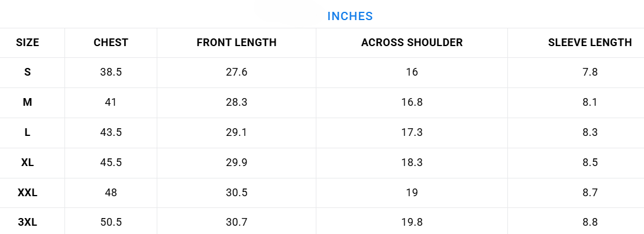The height and width of the screenshot is (234, 644).
Task: Click the SIZE column header
Action: (x=28, y=43)
